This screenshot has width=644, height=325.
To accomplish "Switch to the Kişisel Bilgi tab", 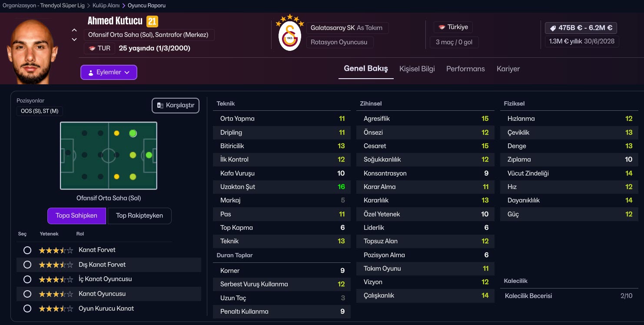I will pyautogui.click(x=417, y=69).
